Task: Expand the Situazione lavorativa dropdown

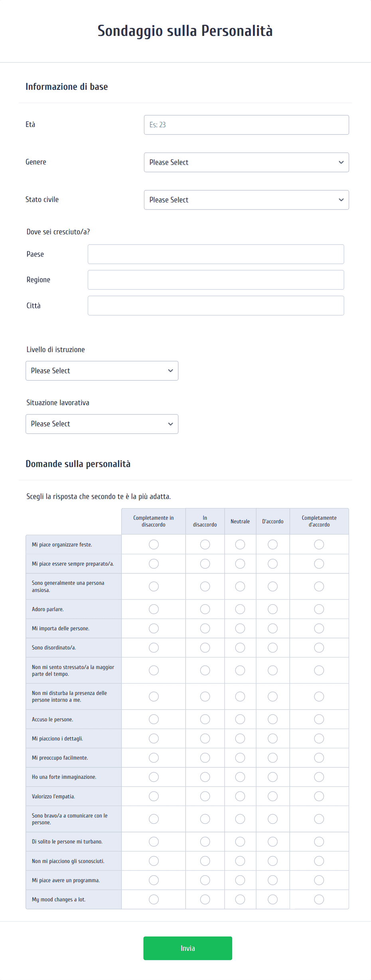Action: [x=102, y=424]
